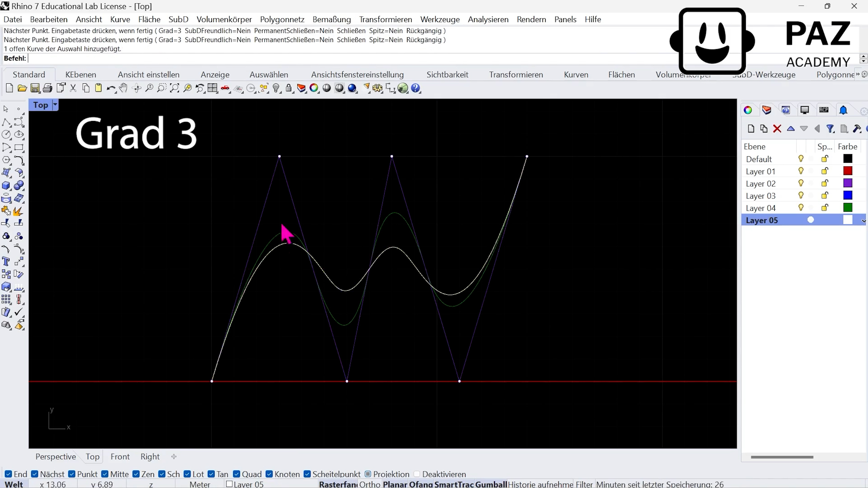
Task: Open the layer filter funnel dropdown
Action: (x=830, y=129)
